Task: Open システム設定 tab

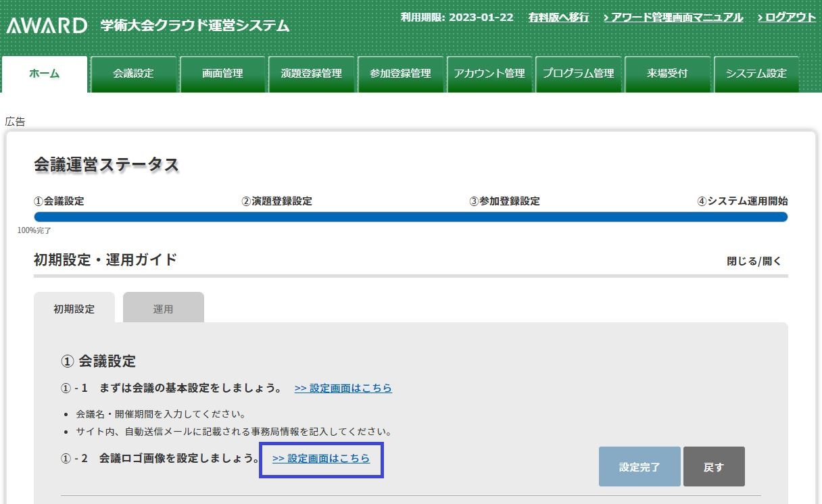Action: pos(756,74)
